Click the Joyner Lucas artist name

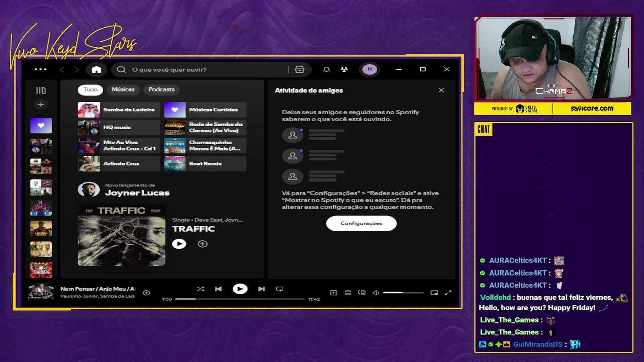[x=137, y=193]
